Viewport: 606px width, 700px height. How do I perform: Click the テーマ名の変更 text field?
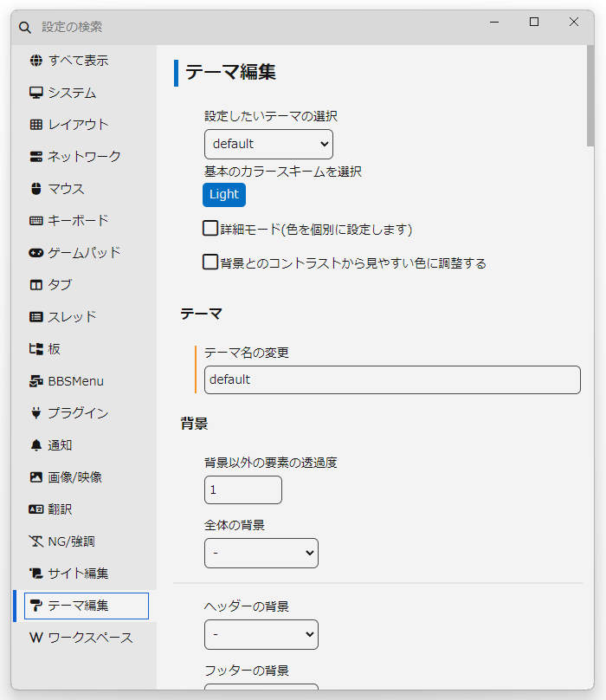click(x=393, y=380)
